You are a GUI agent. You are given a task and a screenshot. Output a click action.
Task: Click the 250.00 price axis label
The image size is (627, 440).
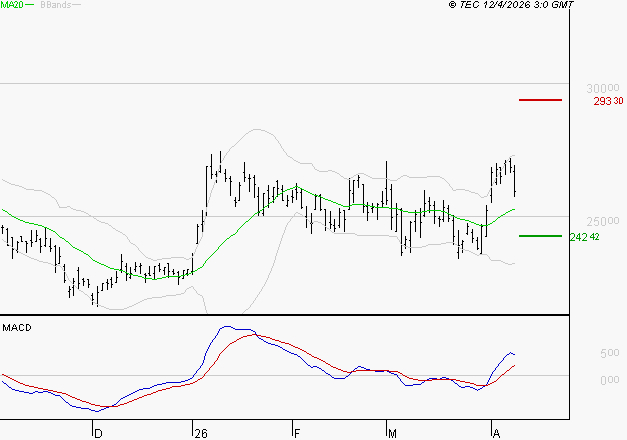point(603,221)
